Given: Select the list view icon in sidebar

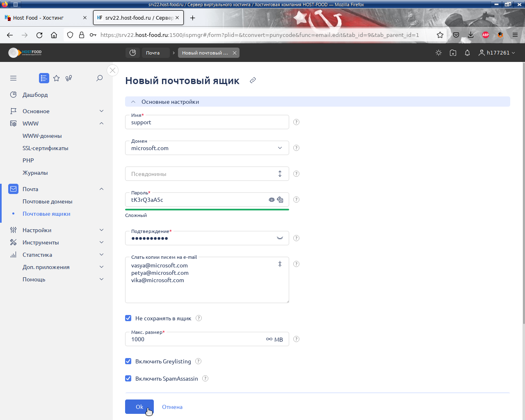Looking at the screenshot, I should click(44, 78).
